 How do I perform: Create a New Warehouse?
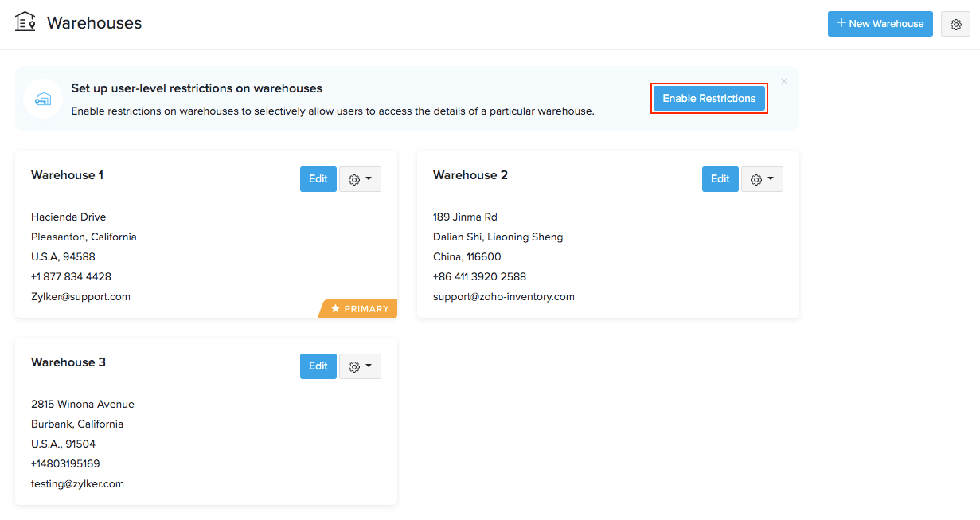[x=880, y=24]
